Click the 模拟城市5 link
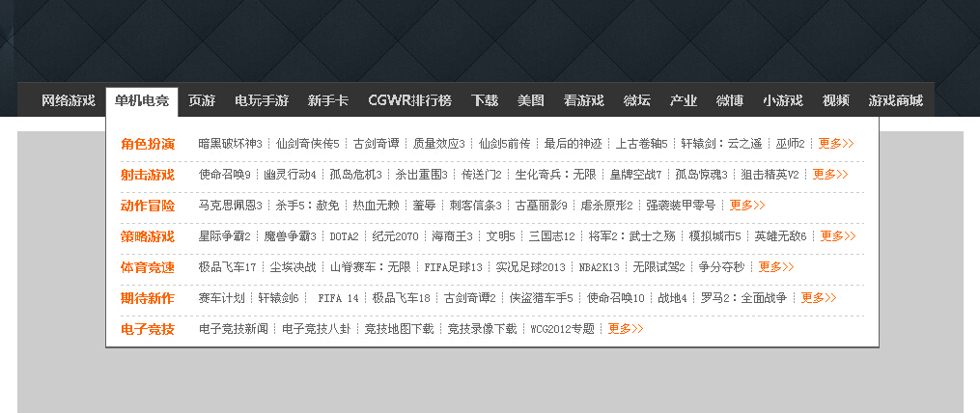Screen dimensions: 980x413 coord(715,236)
